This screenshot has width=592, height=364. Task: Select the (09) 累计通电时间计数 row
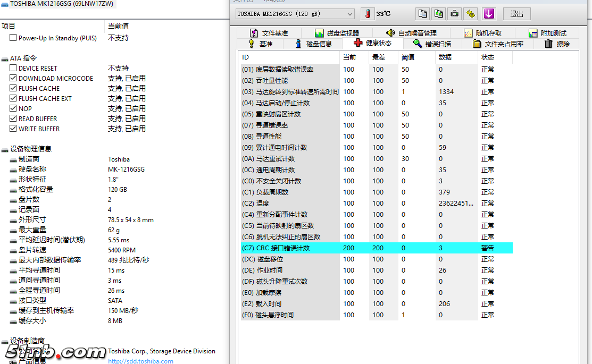point(377,148)
